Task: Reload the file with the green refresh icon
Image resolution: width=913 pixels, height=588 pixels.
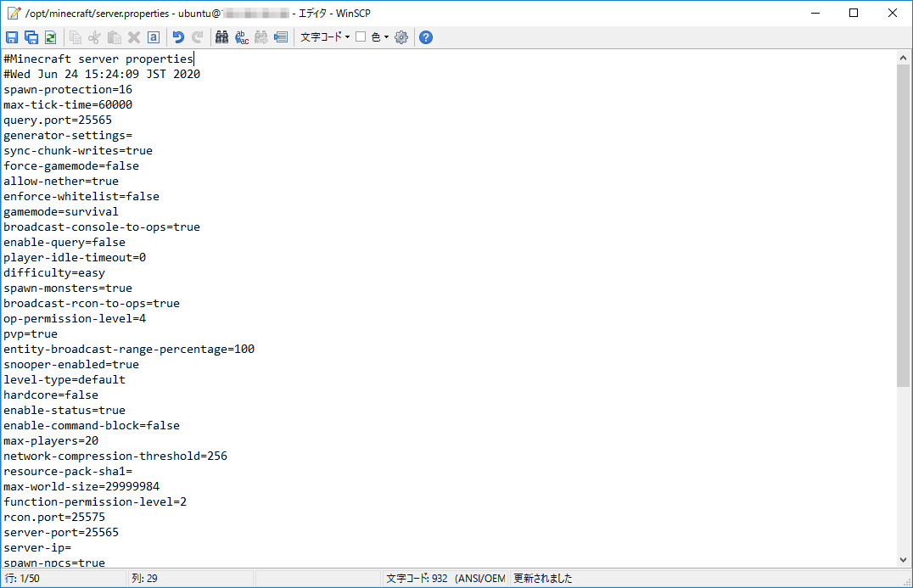Action: click(x=51, y=37)
